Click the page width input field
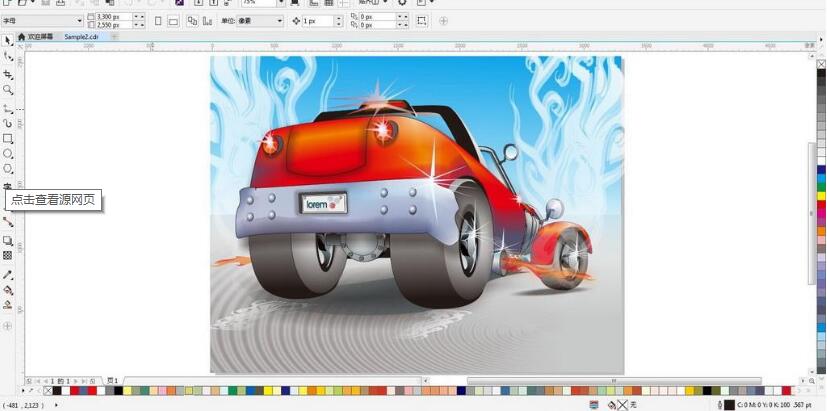The height and width of the screenshot is (411, 827). (x=111, y=16)
